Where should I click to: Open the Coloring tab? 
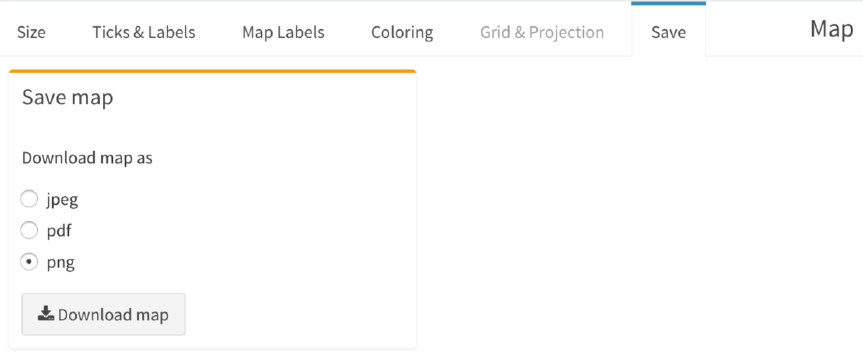pos(402,32)
